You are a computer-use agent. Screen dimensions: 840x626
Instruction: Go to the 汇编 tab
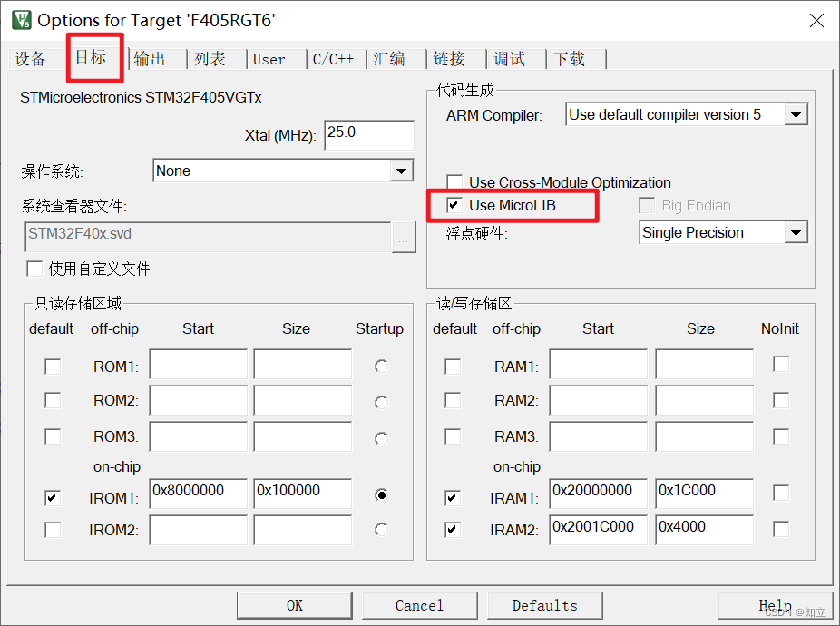coord(389,58)
